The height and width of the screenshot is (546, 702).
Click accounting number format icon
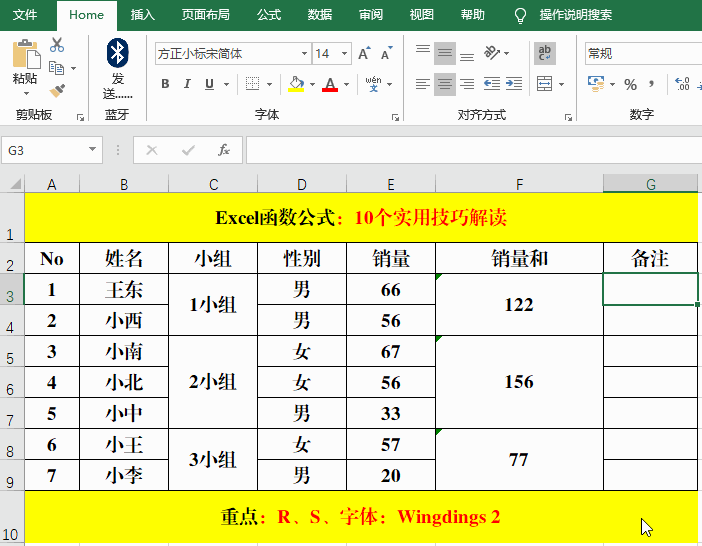point(596,84)
